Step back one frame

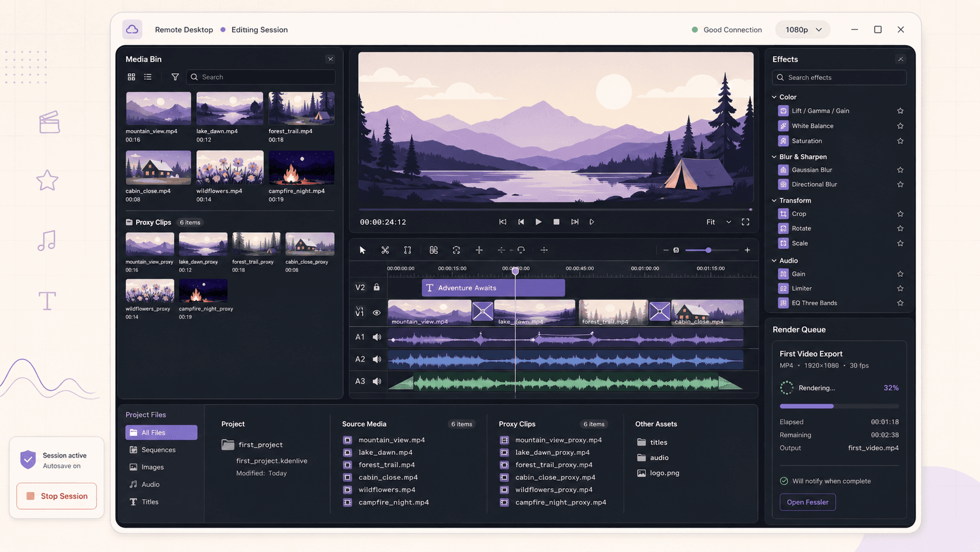tap(520, 222)
